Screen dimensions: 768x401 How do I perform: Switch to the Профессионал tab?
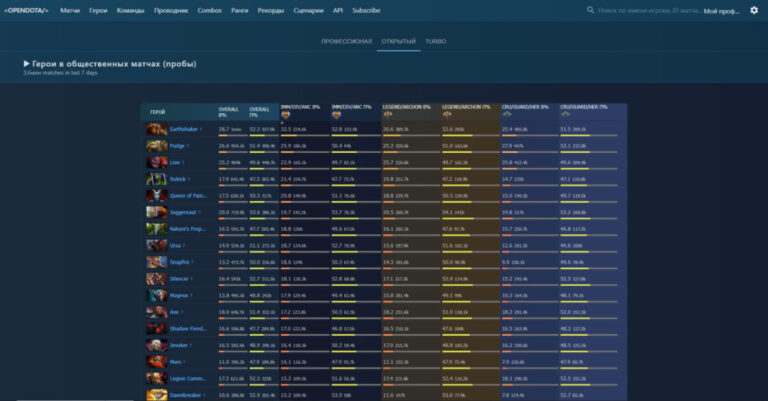[346, 42]
